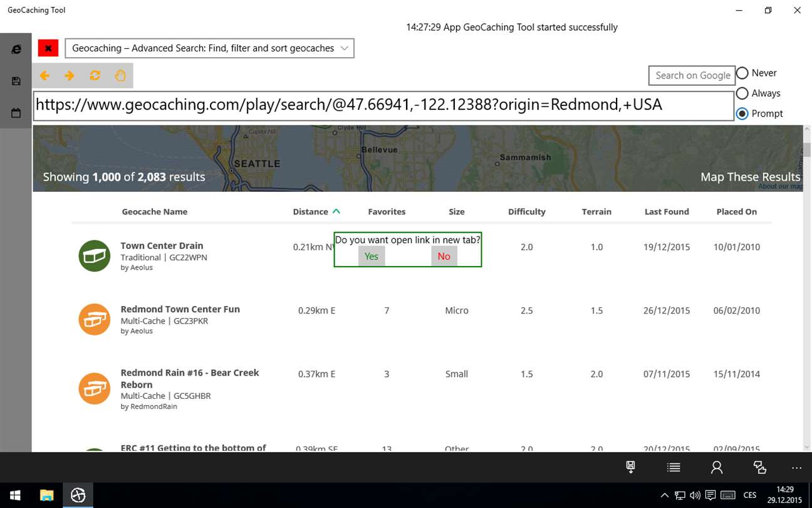Close the tab with red X button

tap(48, 48)
